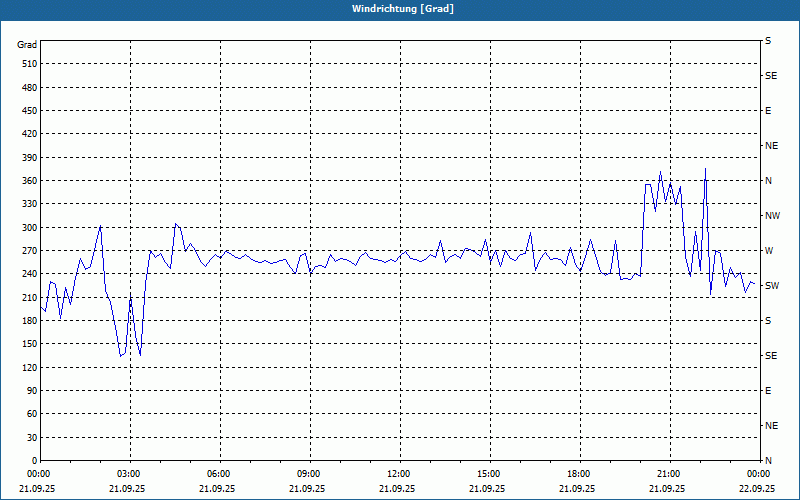
Task: Click the 60 value on the left axis
Action: 32,413
